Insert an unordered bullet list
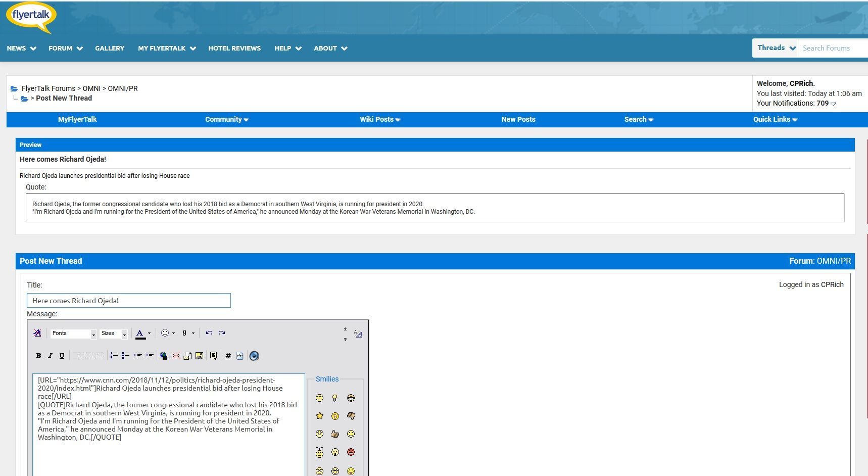 pos(126,356)
